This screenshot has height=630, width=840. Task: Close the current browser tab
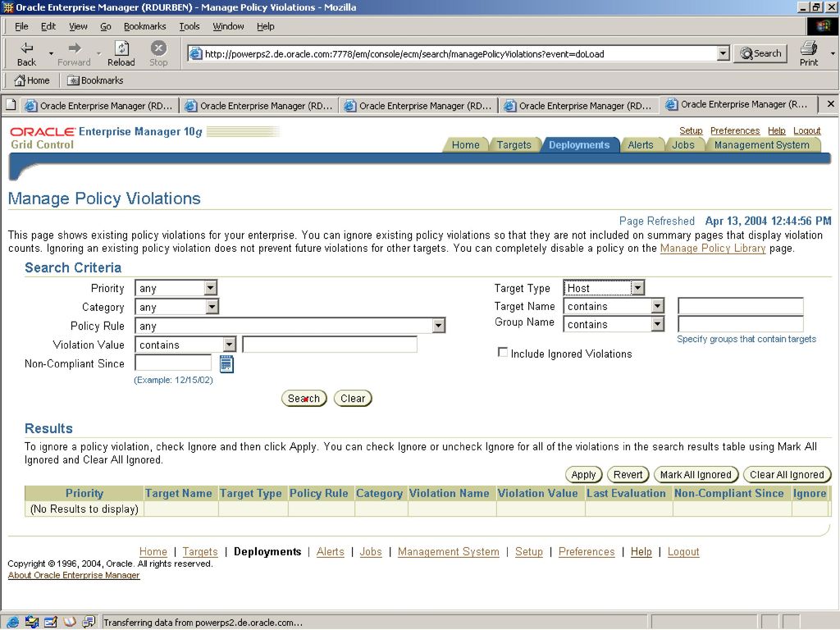pyautogui.click(x=830, y=104)
